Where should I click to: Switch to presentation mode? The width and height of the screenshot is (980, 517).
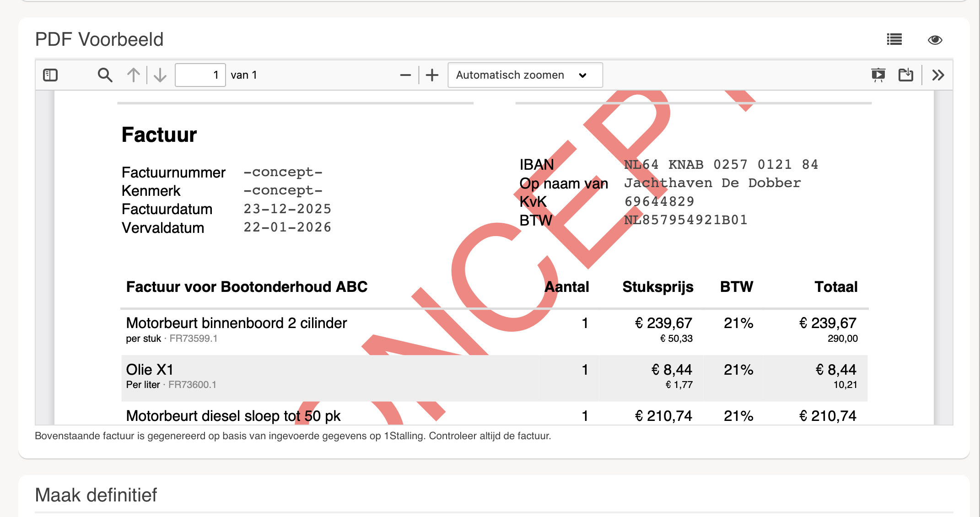878,75
